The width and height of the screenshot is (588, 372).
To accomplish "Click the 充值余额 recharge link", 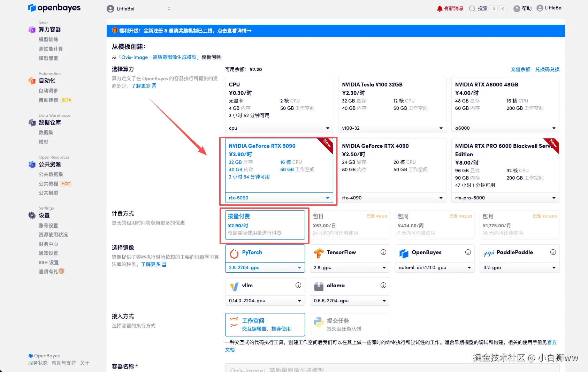I will (521, 69).
